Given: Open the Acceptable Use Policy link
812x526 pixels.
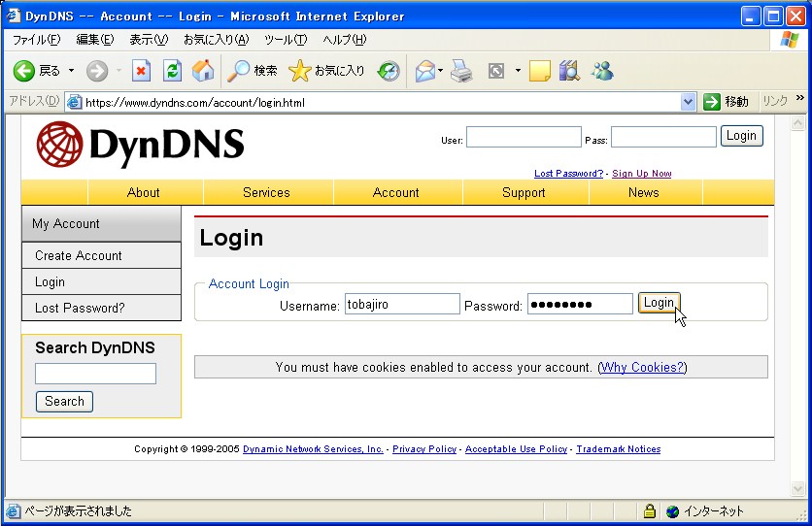Looking at the screenshot, I should point(516,449).
